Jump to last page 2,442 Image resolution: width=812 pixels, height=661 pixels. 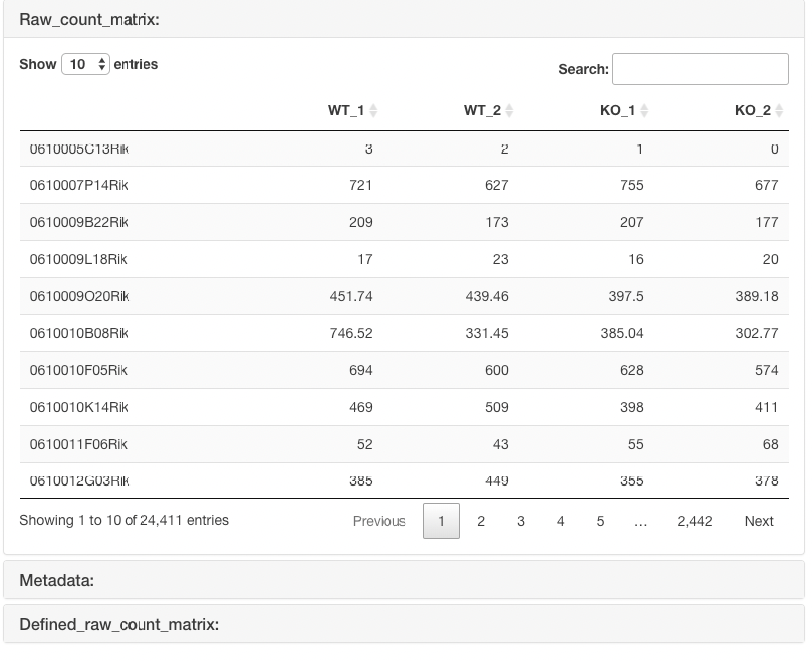pyautogui.click(x=695, y=521)
